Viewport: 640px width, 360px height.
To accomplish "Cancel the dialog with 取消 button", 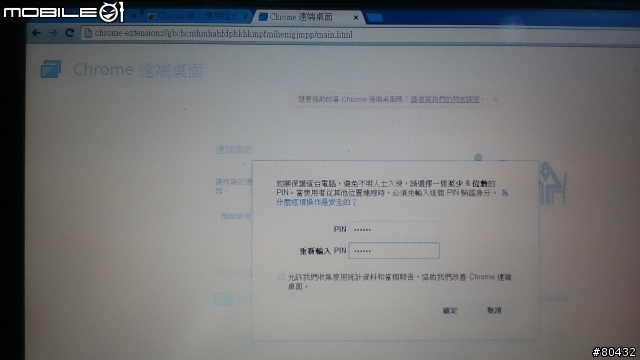I will click(x=494, y=311).
